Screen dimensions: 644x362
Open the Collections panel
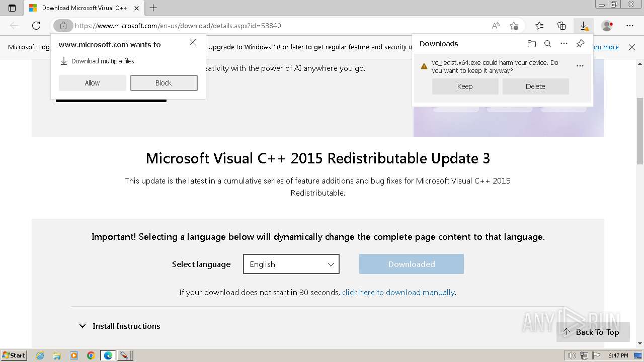pos(561,26)
